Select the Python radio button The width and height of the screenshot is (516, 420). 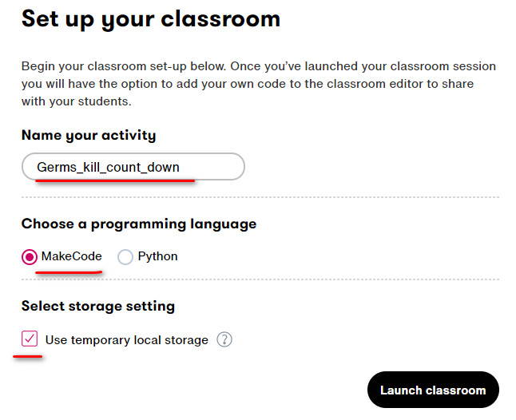pos(125,256)
